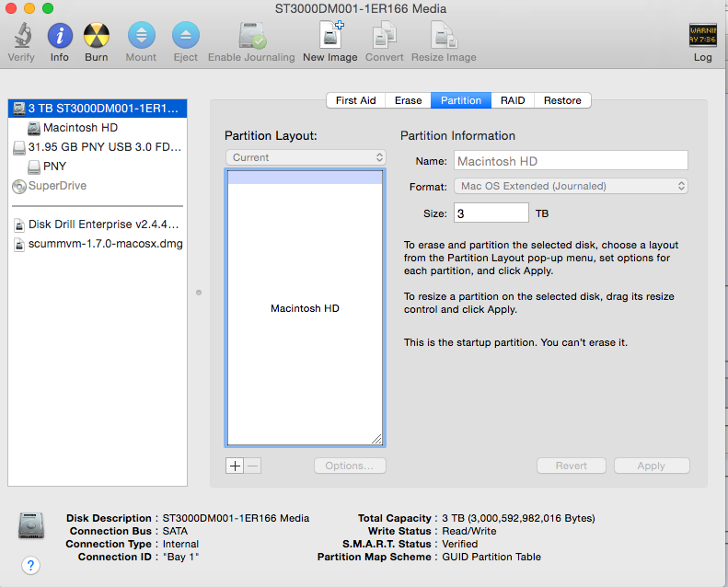The image size is (728, 587).
Task: Switch to the First Aid tab
Action: point(355,100)
